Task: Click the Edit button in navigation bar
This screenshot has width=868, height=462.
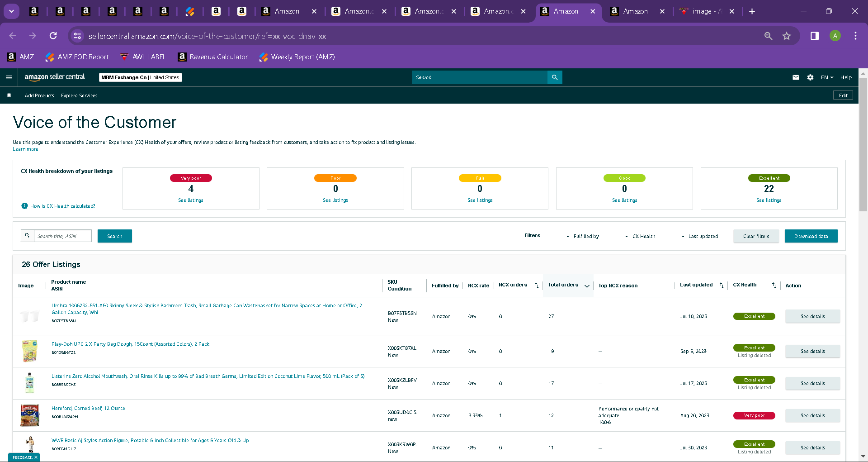Action: 843,95
